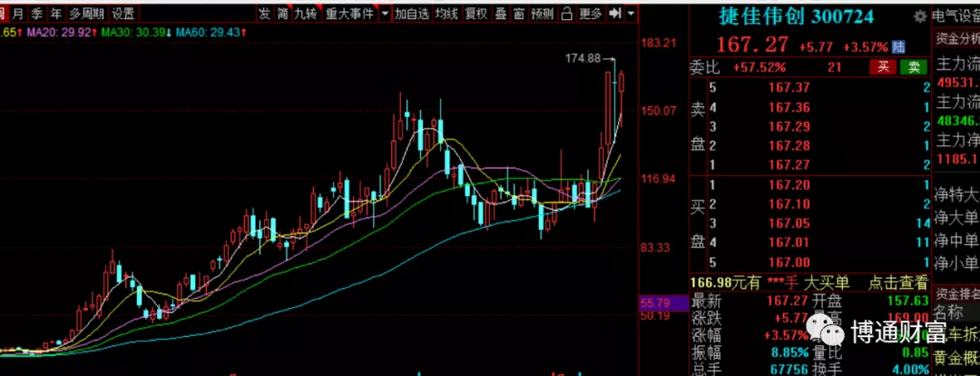Select sell level 2 price 167.28
This screenshot has height=376, width=980.
point(789,146)
